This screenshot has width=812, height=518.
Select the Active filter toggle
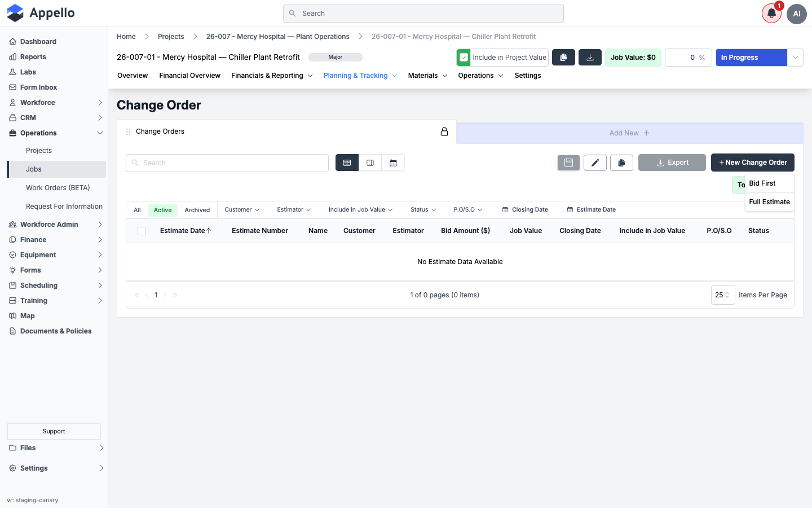point(162,210)
